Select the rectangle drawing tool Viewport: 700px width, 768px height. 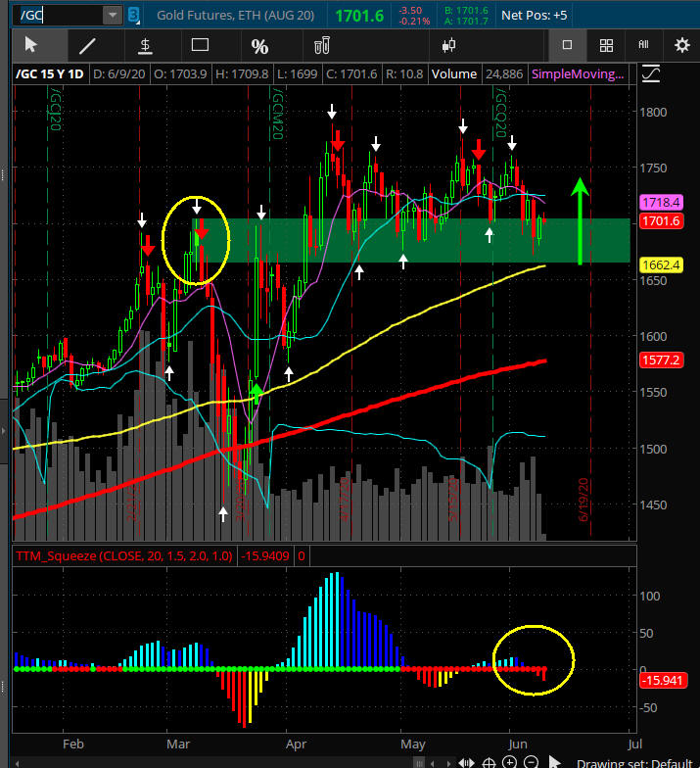[201, 45]
